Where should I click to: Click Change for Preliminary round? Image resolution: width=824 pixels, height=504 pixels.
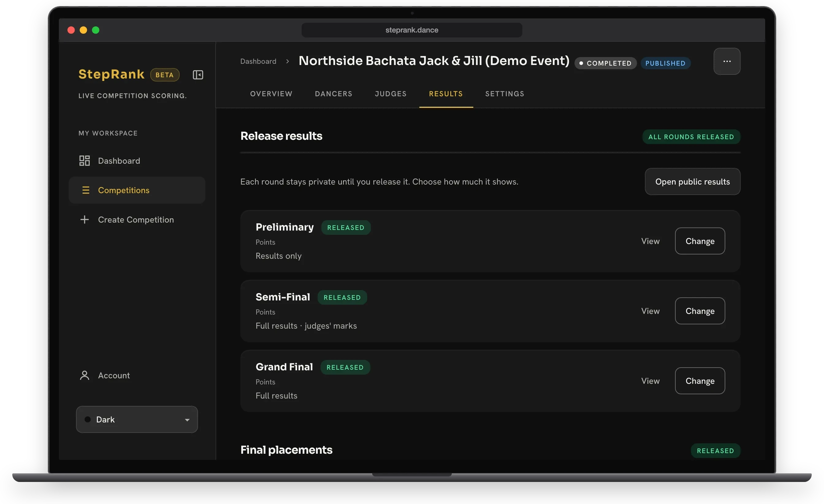(x=700, y=241)
